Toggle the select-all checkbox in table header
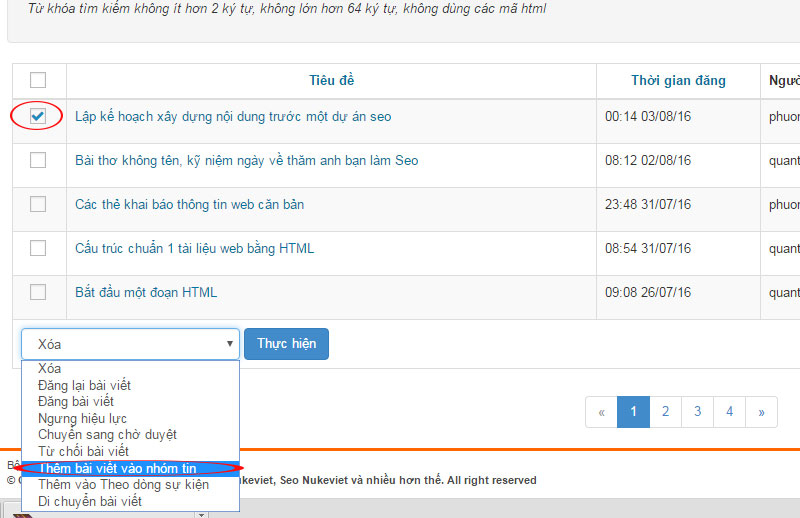The width and height of the screenshot is (800, 518). [x=38, y=80]
